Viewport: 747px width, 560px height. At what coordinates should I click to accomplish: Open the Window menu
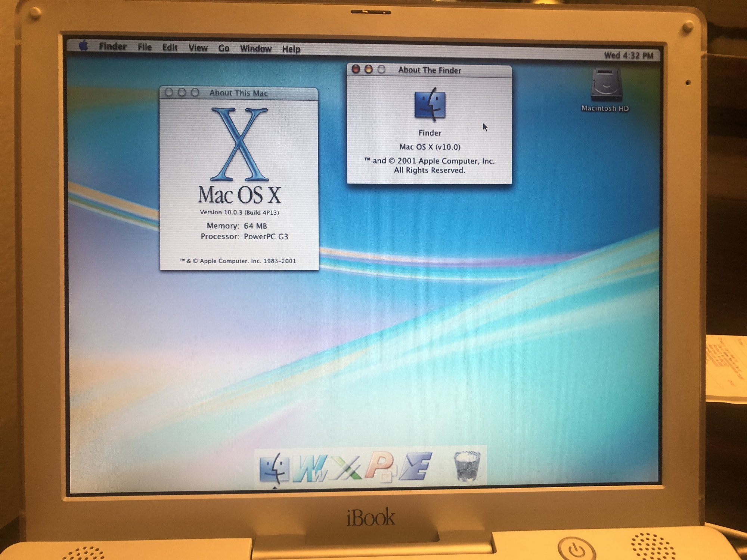pyautogui.click(x=255, y=49)
